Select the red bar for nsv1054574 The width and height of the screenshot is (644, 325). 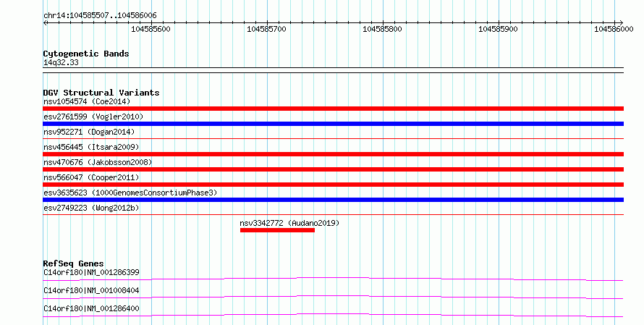coord(333,109)
